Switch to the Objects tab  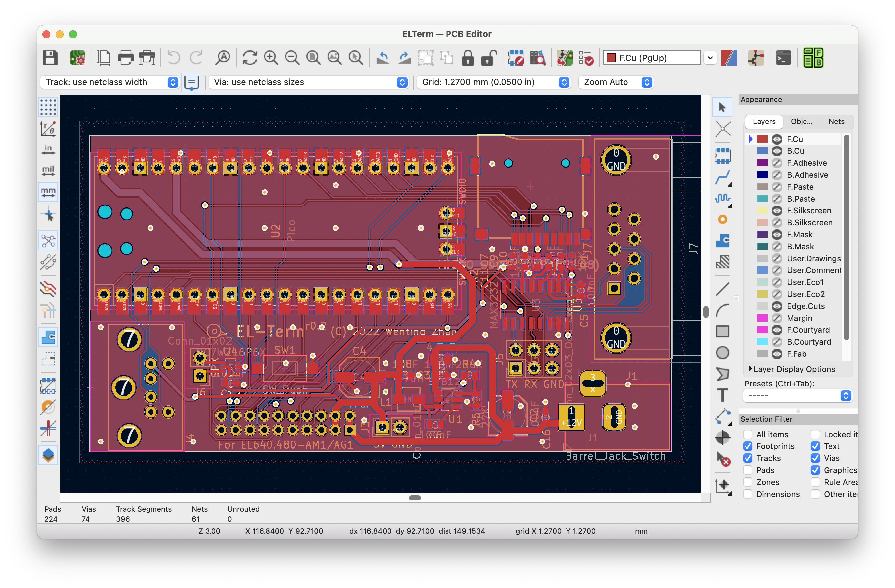tap(802, 121)
